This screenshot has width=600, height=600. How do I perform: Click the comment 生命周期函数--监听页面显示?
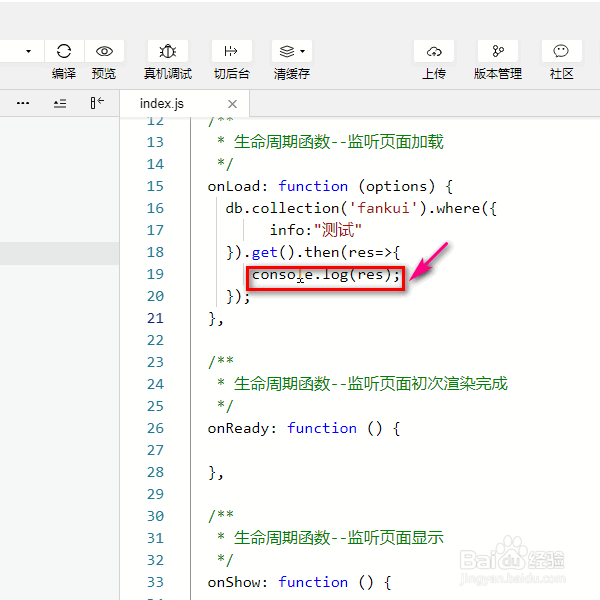[x=338, y=538]
